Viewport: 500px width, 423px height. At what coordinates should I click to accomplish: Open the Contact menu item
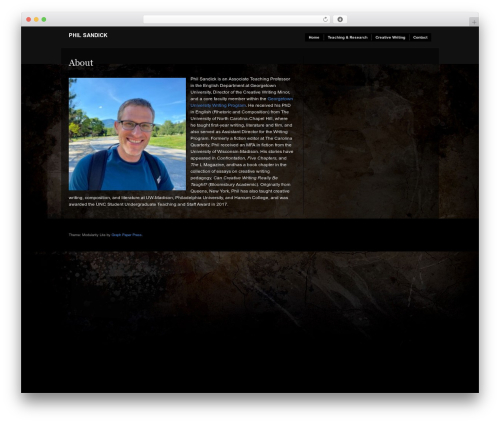(x=420, y=37)
